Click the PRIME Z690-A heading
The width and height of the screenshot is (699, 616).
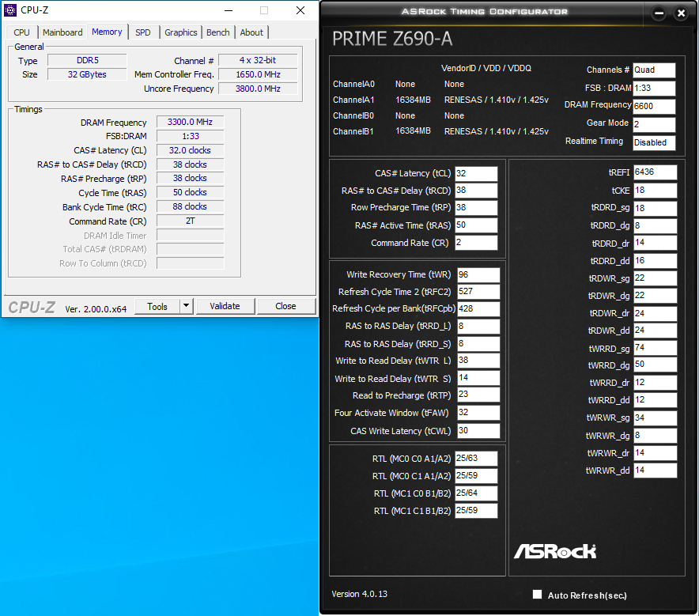tap(392, 39)
